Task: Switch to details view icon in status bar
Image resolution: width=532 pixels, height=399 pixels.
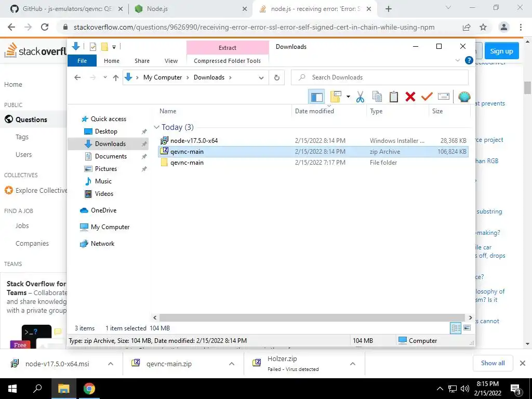Action: pyautogui.click(x=456, y=328)
